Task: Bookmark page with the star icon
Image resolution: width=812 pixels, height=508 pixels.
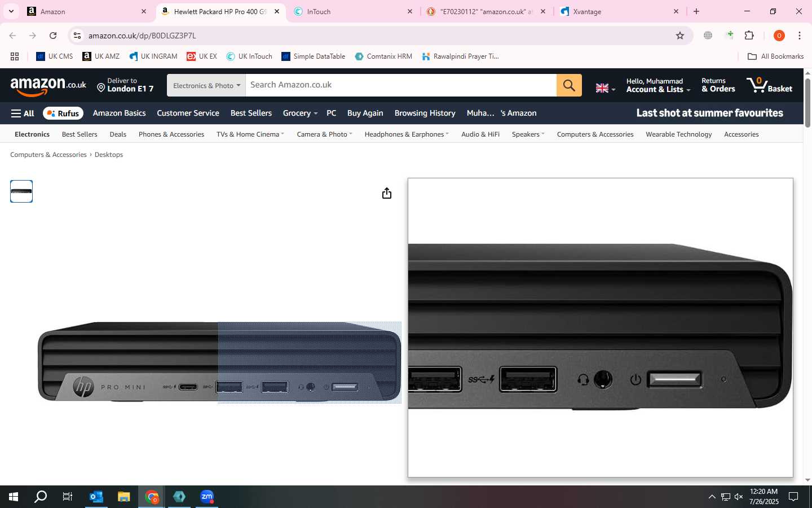Action: 680,36
